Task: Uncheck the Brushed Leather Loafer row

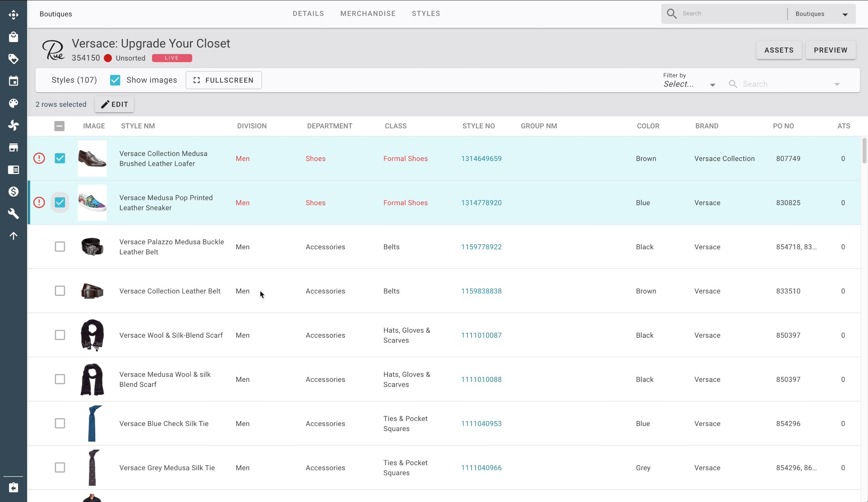Action: tap(60, 158)
